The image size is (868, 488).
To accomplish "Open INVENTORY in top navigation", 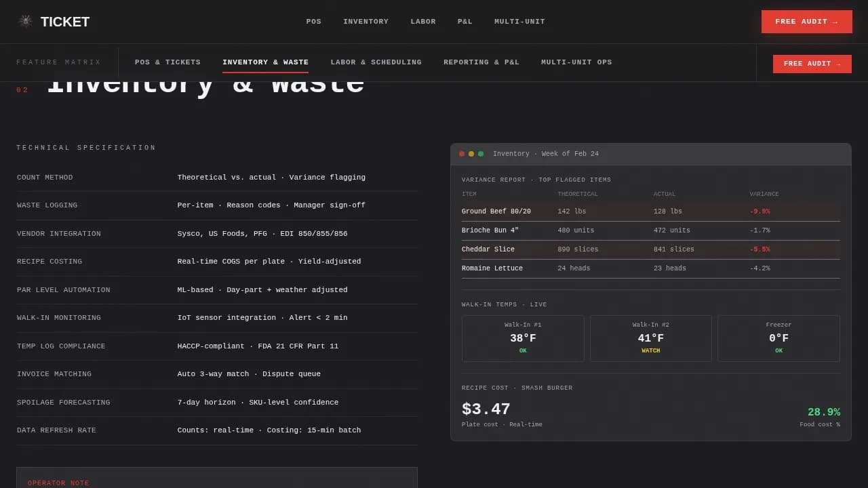I will click(x=366, y=22).
